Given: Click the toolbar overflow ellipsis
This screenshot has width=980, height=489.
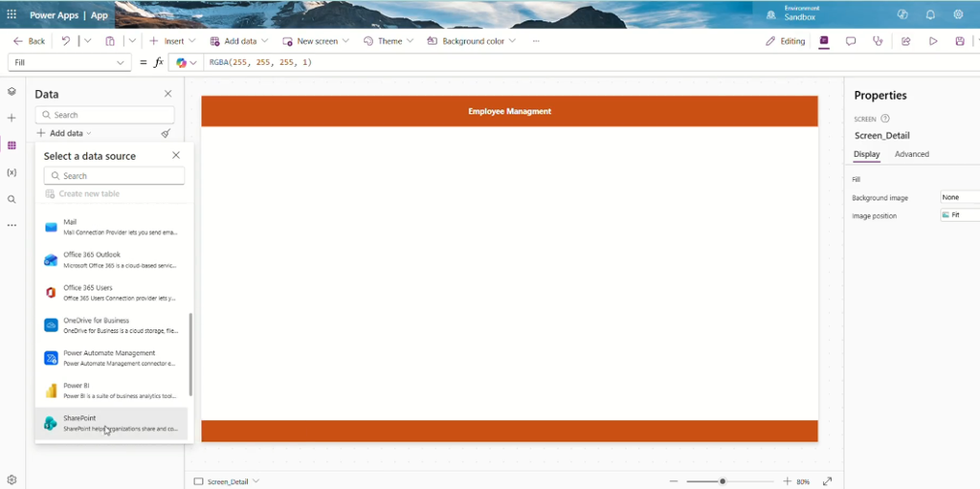Looking at the screenshot, I should point(536,41).
